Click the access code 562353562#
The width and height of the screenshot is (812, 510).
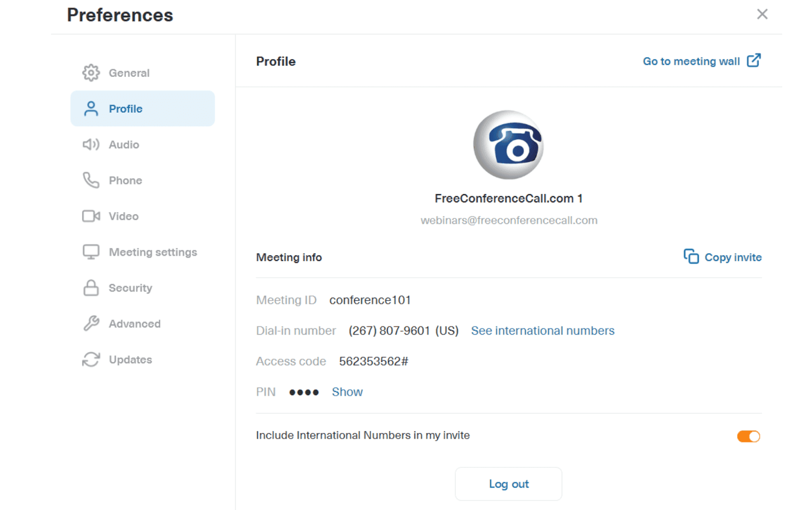[x=374, y=361]
